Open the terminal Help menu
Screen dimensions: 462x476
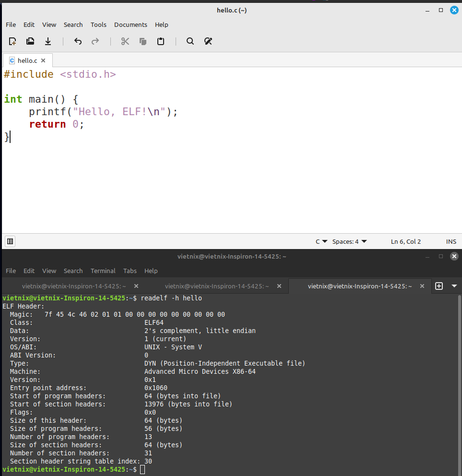click(x=151, y=271)
